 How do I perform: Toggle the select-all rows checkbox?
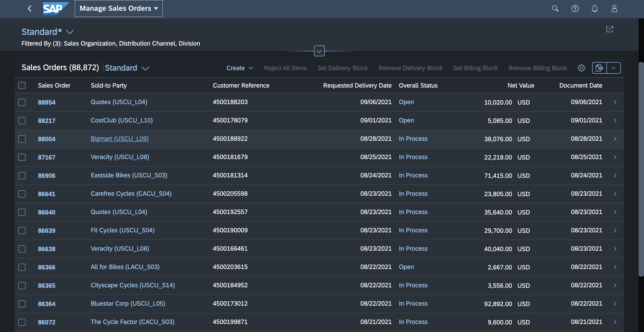(x=22, y=85)
